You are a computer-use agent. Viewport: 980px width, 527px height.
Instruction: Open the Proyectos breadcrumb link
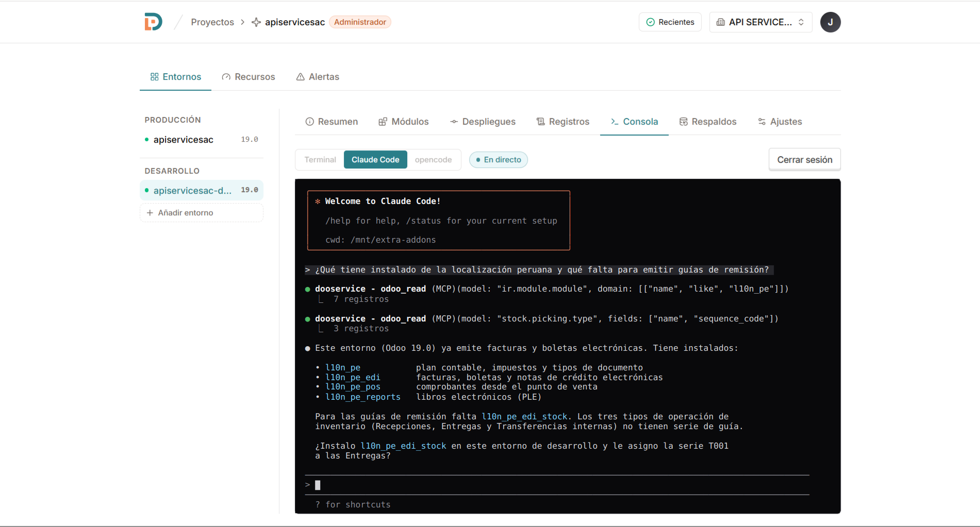(x=212, y=22)
